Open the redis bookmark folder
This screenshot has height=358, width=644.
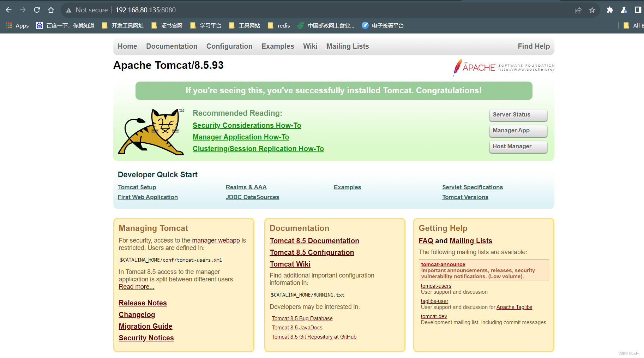pyautogui.click(x=279, y=25)
